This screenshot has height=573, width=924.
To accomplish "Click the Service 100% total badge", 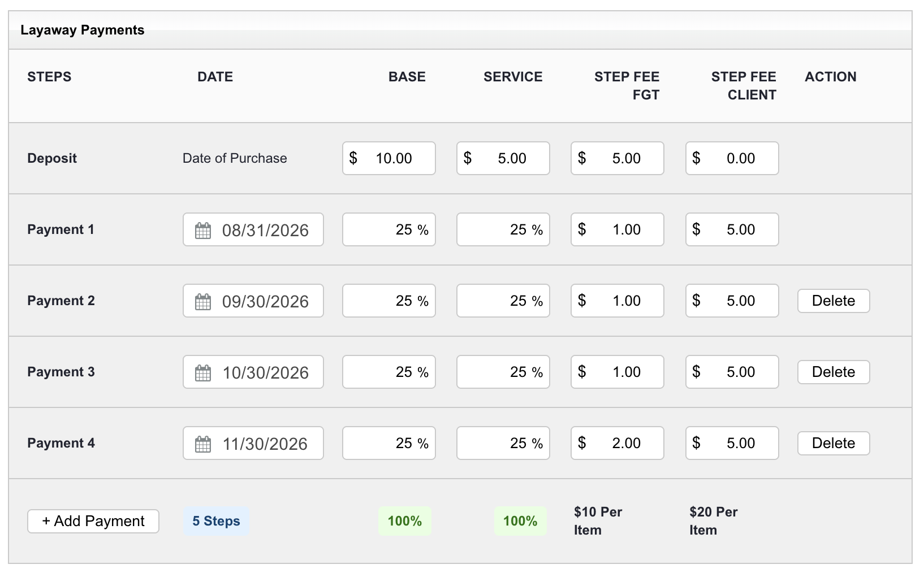I will [520, 521].
